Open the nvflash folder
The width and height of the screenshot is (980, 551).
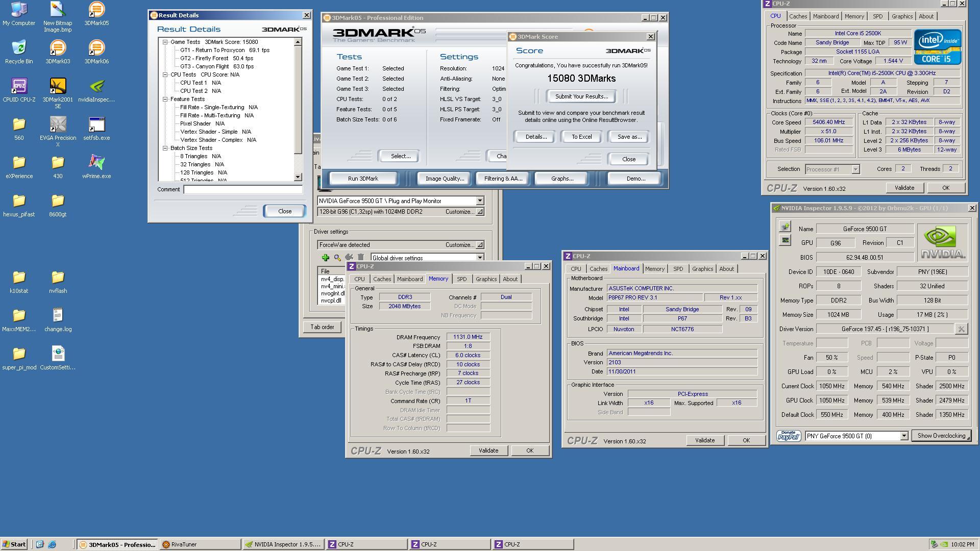click(58, 282)
